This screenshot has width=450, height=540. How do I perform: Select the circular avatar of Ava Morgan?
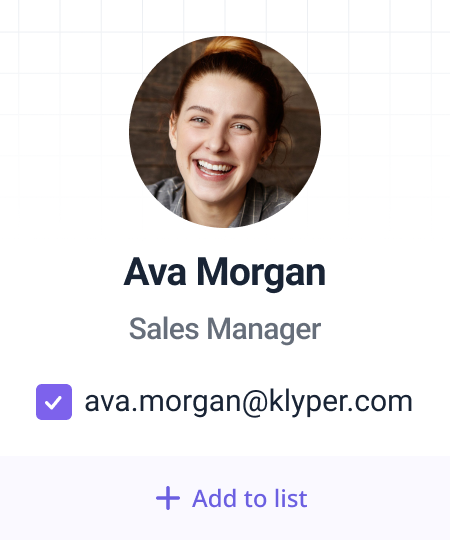225,132
